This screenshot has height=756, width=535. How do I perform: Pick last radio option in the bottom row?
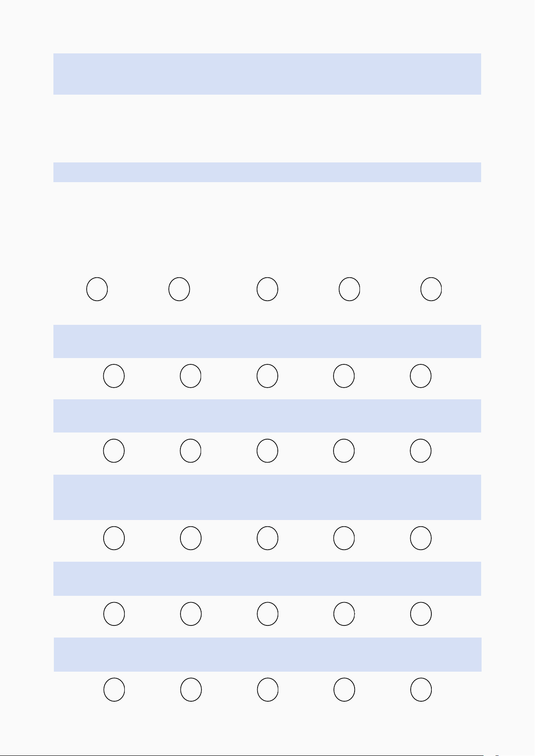tap(421, 690)
